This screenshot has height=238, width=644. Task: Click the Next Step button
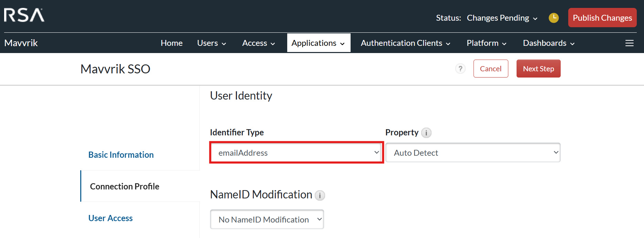538,69
